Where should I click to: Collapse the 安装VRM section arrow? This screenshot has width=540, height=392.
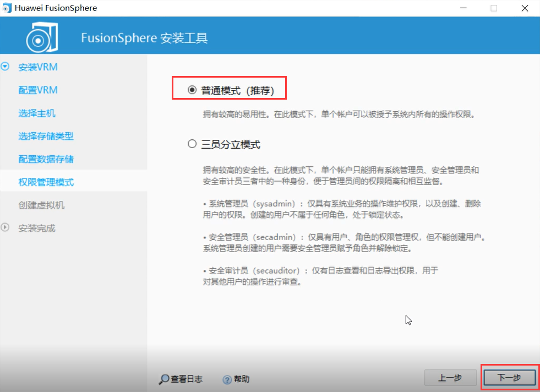pyautogui.click(x=5, y=66)
